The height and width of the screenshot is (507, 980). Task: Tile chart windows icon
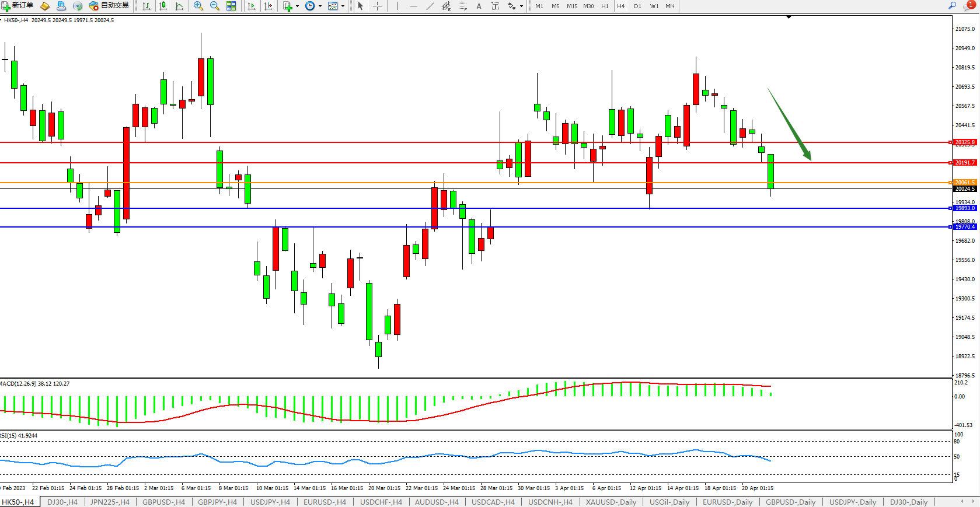click(x=231, y=6)
